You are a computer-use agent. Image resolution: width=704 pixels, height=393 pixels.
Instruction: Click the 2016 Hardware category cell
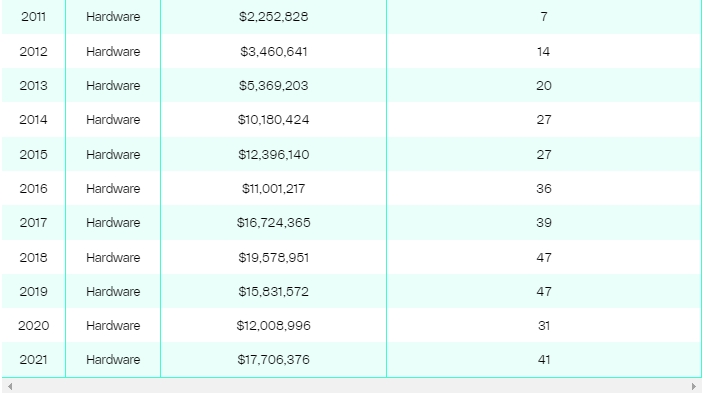pos(113,189)
